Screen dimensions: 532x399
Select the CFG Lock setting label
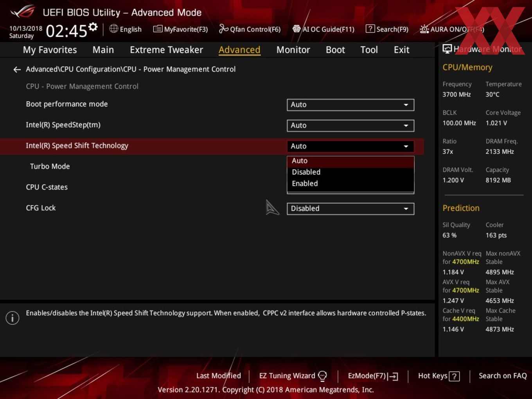(41, 208)
